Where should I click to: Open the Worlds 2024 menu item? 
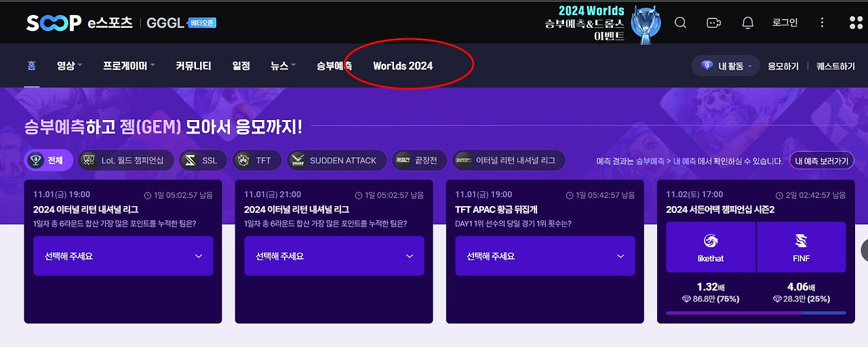coord(403,66)
